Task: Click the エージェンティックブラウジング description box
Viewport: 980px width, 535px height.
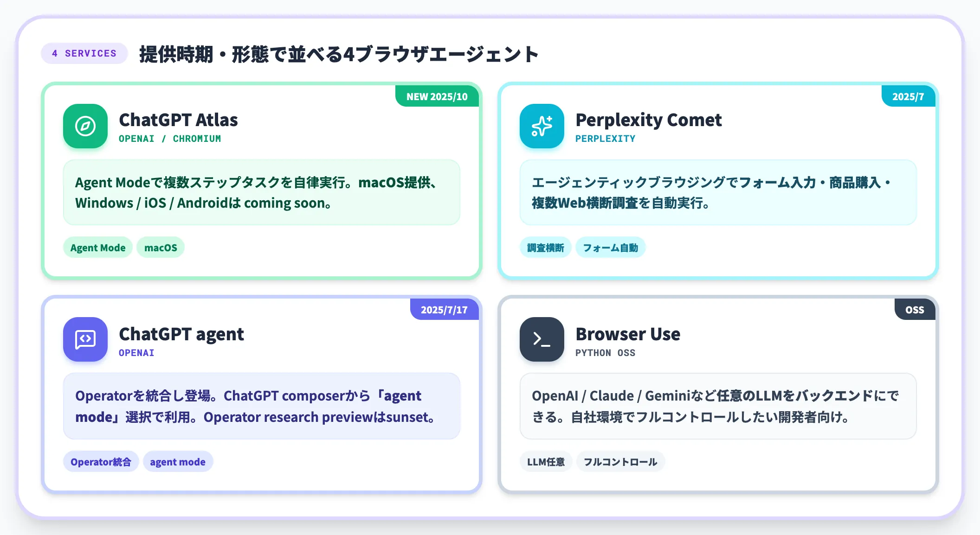Action: tap(718, 192)
